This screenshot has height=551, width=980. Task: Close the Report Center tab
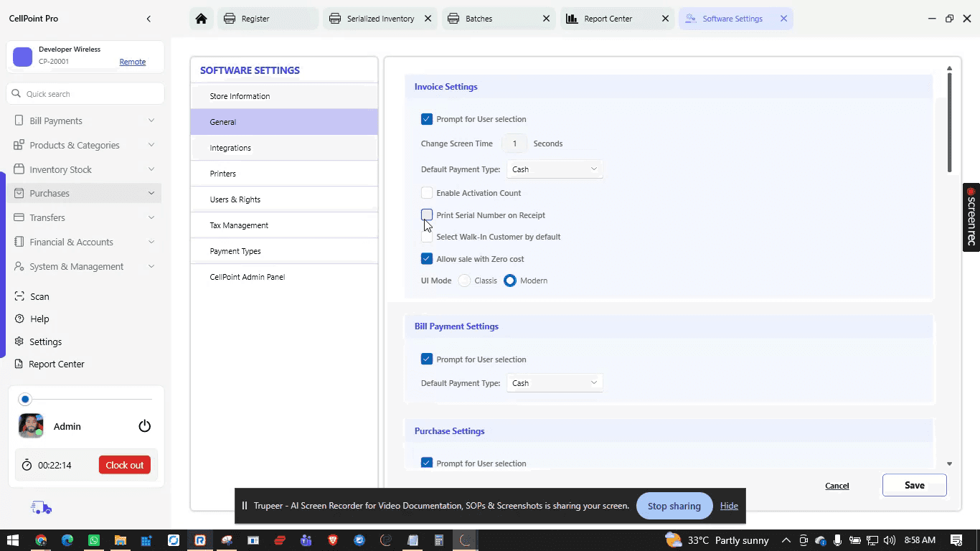pyautogui.click(x=665, y=19)
